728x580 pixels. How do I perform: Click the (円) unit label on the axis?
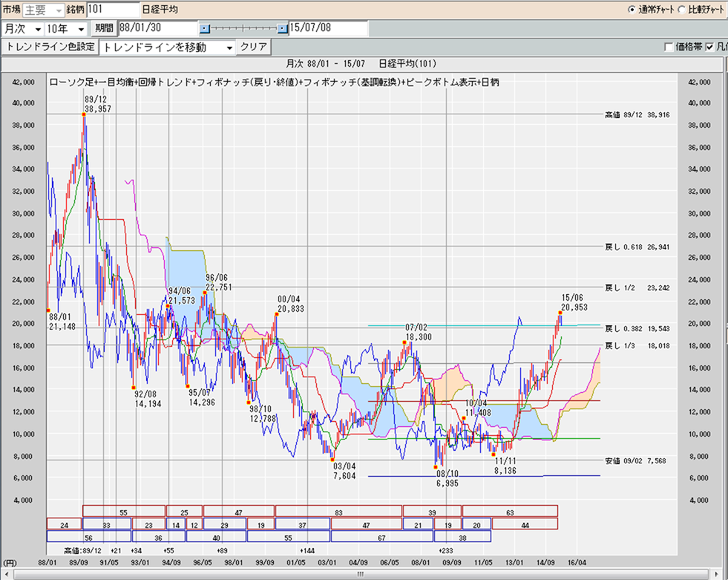click(x=10, y=563)
